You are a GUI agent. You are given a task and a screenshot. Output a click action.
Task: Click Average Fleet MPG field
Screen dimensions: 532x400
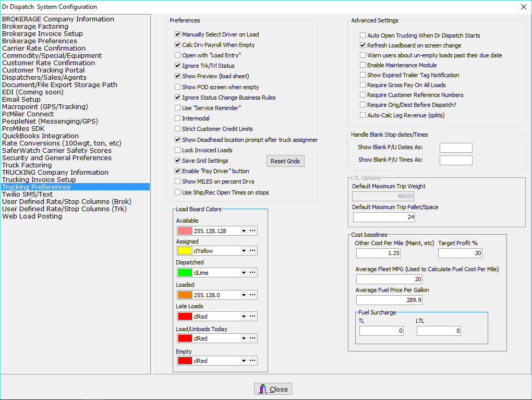point(389,279)
